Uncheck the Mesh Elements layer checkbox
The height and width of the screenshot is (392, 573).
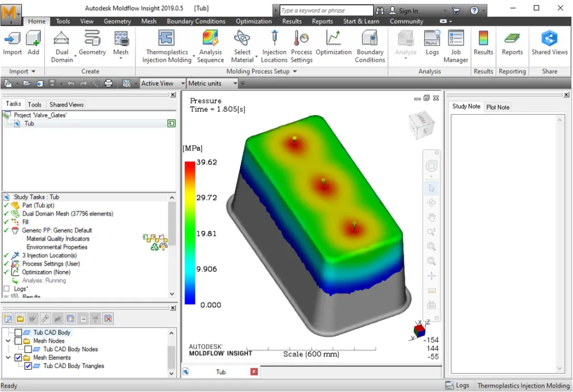[18, 358]
